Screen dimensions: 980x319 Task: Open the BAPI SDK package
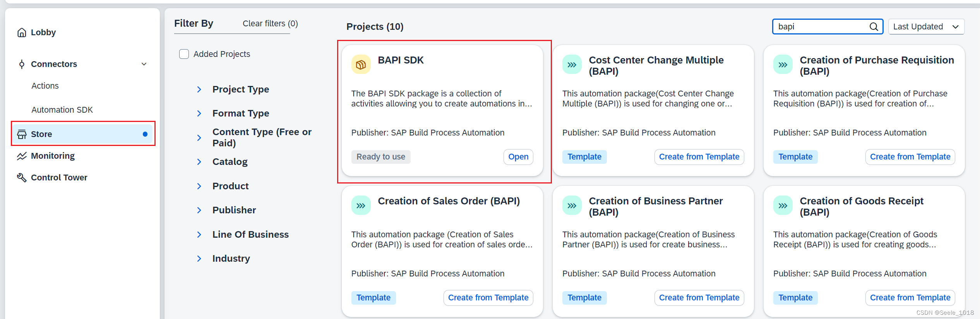pos(518,157)
